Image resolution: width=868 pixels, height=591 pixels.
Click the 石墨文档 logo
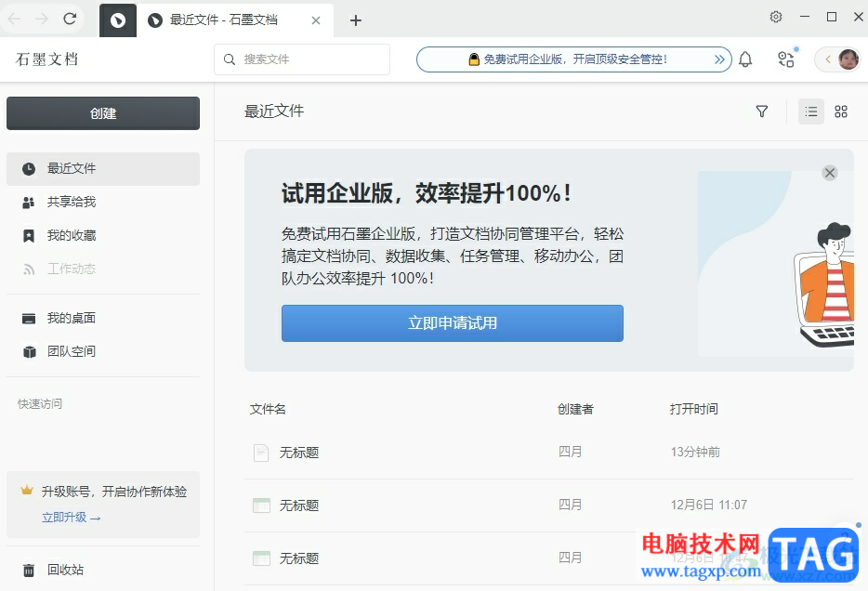(x=47, y=59)
